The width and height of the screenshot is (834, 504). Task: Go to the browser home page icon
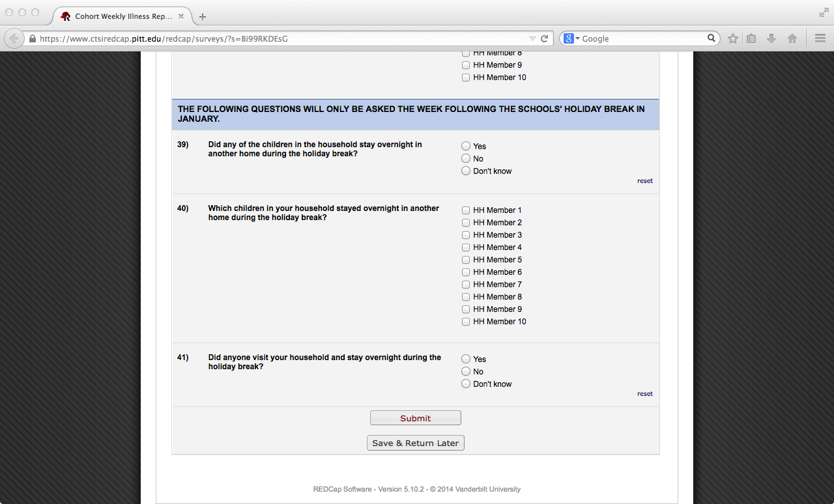(x=792, y=38)
